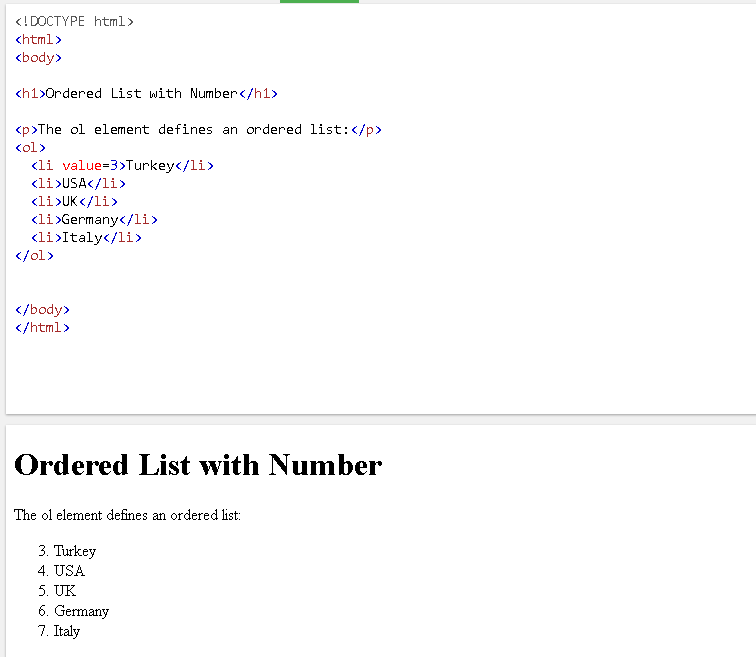Click the h1 code line 'Ordered List with Number'

[x=147, y=93]
